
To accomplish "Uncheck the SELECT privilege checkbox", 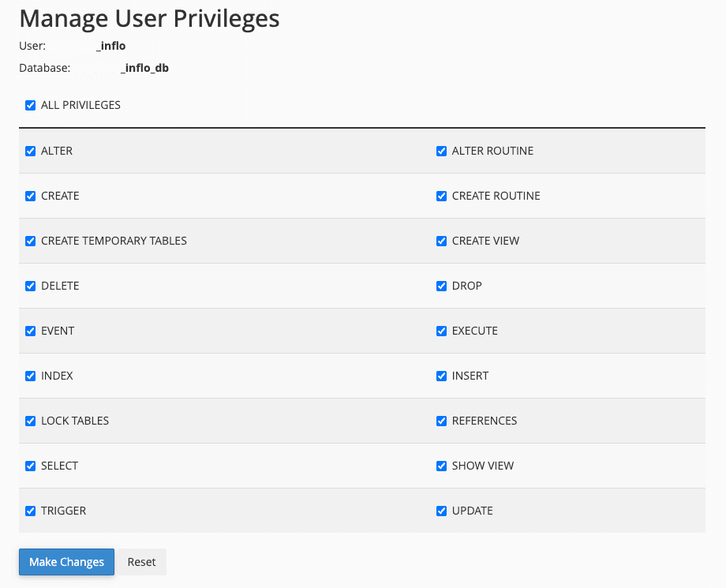I will (x=31, y=466).
